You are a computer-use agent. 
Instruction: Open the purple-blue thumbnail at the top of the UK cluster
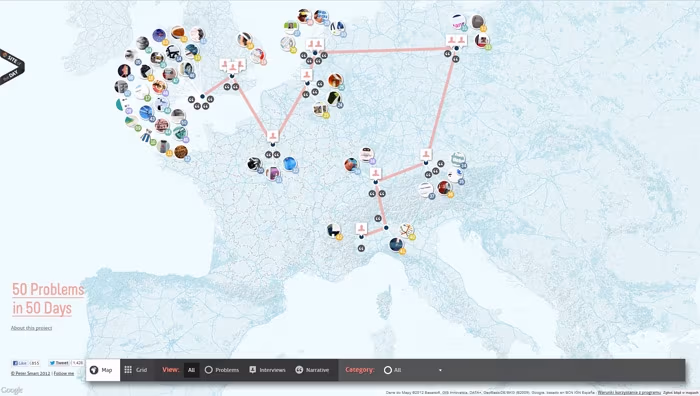159,36
